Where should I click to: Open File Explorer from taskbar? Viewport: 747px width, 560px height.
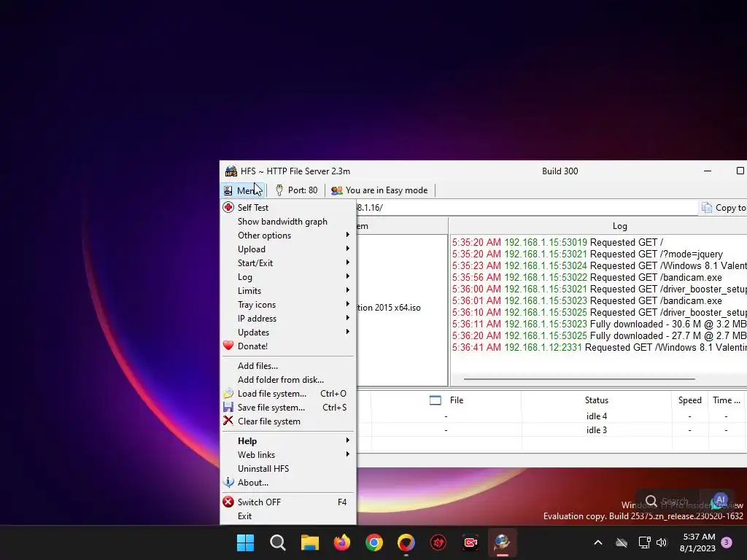pos(309,542)
